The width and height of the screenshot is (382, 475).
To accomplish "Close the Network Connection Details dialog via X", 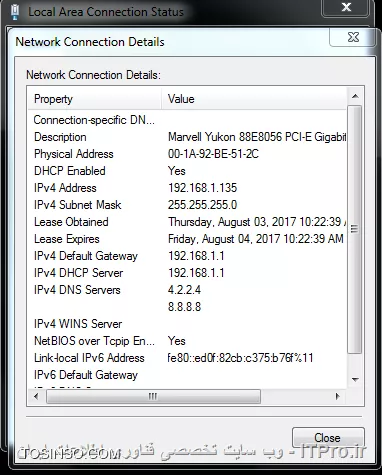I will tap(353, 37).
